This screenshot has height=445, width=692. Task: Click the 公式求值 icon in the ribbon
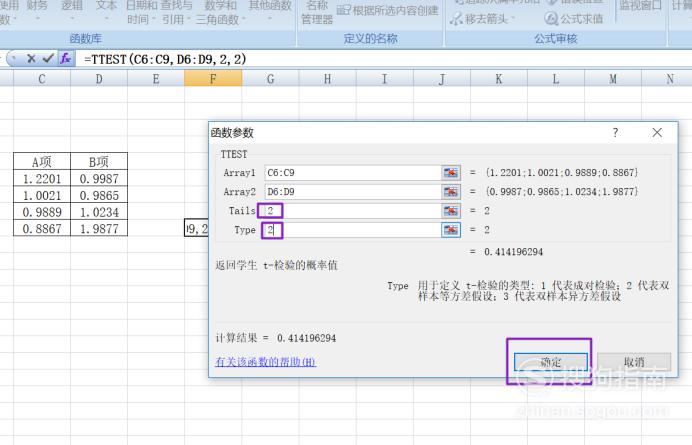[x=551, y=19]
